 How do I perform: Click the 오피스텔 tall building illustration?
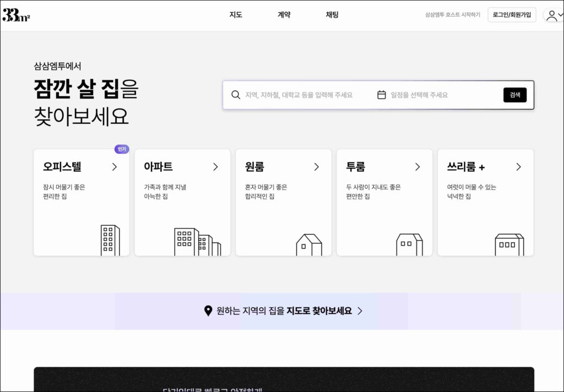[x=110, y=240]
